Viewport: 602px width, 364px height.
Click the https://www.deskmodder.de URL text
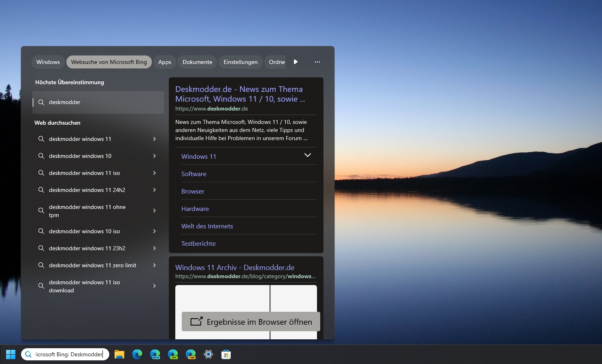(212, 109)
